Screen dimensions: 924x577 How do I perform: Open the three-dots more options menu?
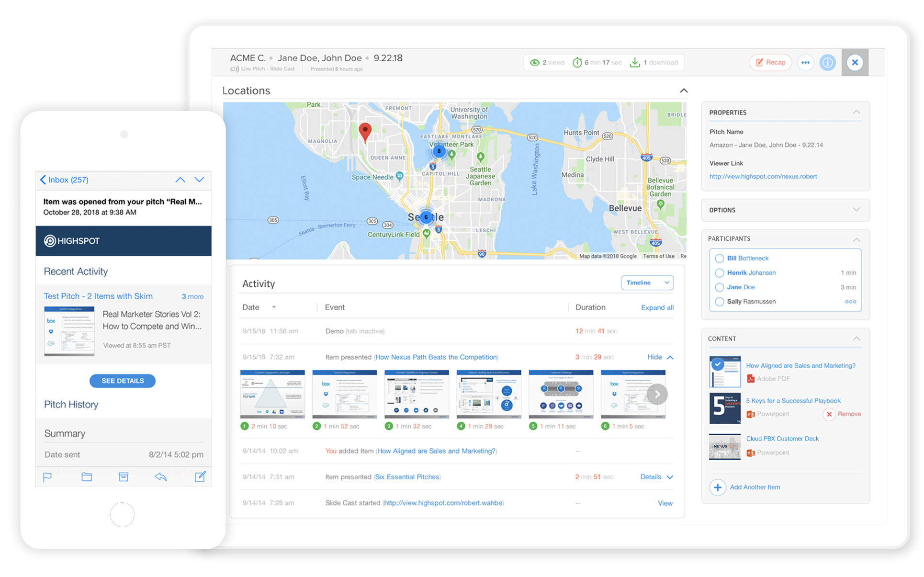click(x=806, y=63)
